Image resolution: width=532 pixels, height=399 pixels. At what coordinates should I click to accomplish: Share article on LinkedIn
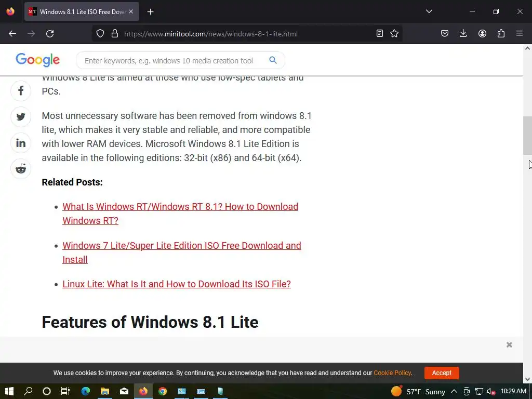pos(21,143)
